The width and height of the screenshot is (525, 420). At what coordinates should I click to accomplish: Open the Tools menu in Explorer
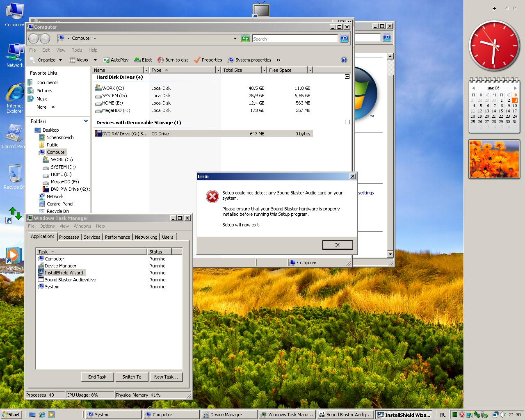pyautogui.click(x=77, y=50)
